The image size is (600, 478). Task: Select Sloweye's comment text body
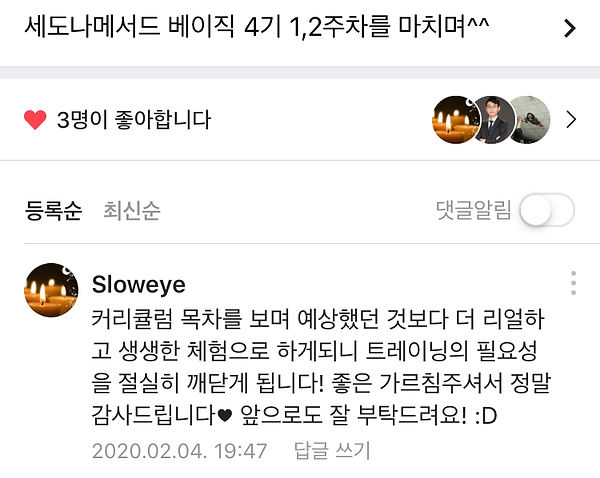click(321, 367)
